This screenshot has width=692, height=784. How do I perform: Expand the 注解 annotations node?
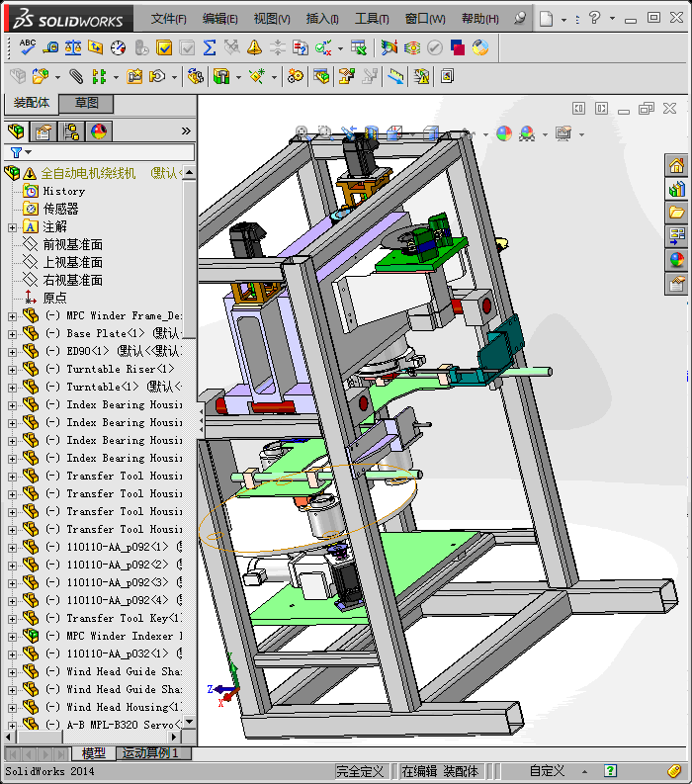[x=12, y=227]
